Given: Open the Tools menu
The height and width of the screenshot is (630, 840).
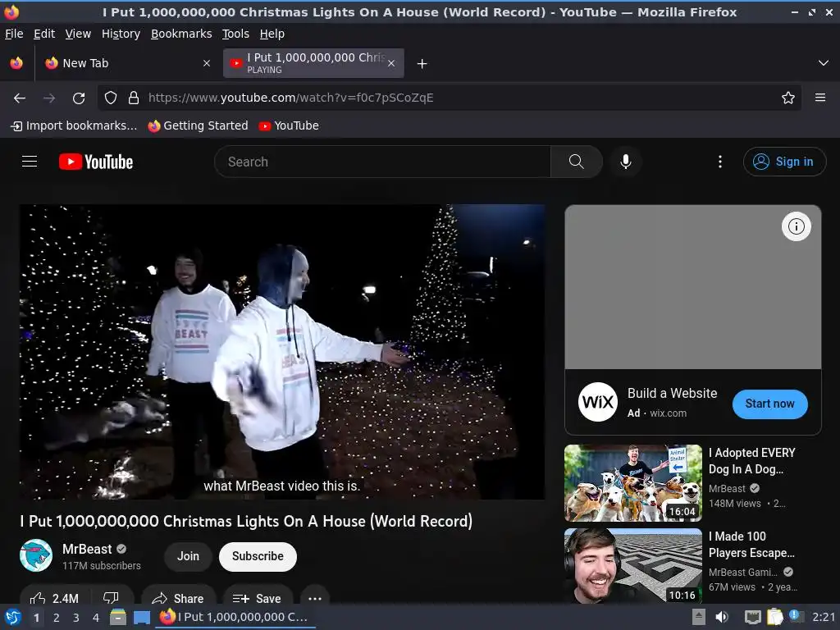Looking at the screenshot, I should pyautogui.click(x=235, y=34).
